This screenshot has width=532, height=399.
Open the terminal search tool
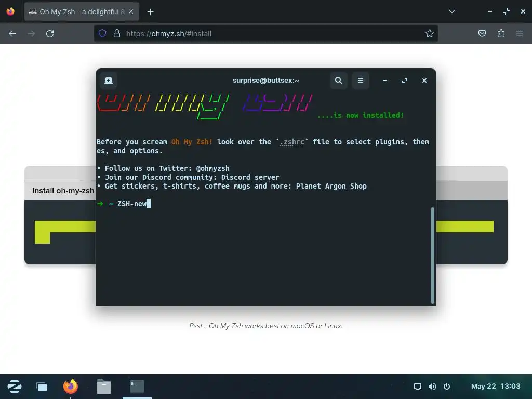[338, 81]
